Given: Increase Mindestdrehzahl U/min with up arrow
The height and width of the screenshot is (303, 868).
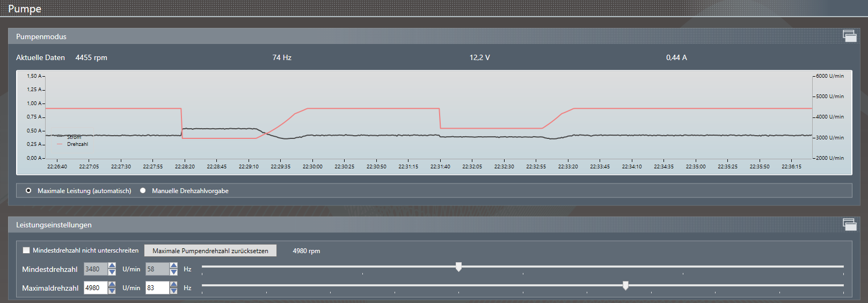Looking at the screenshot, I should tap(112, 266).
